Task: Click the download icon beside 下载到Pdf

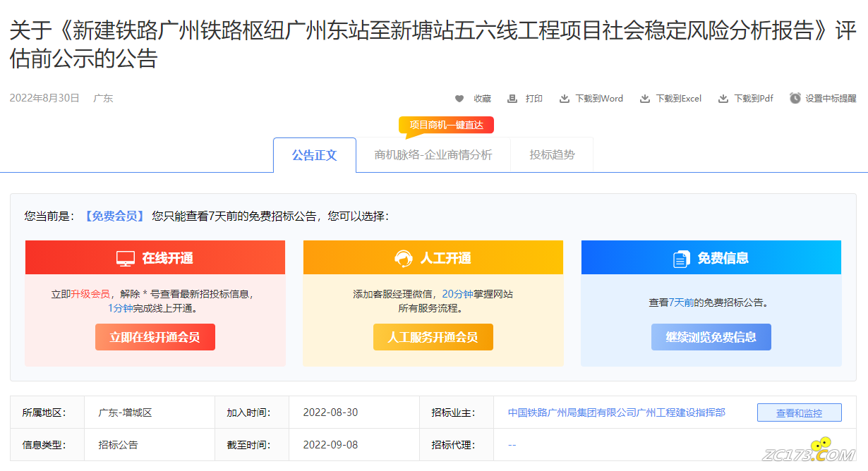Action: [x=723, y=99]
